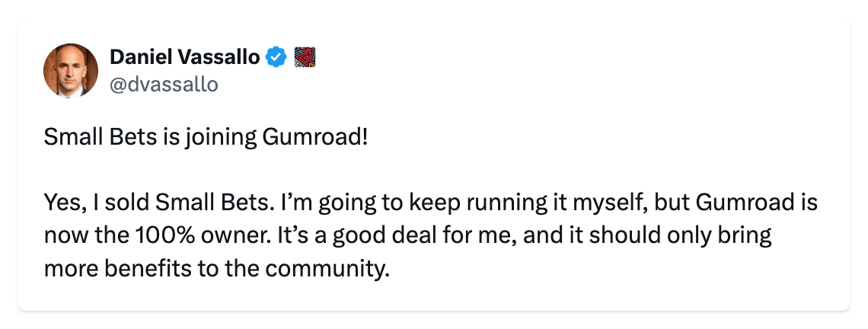This screenshot has width=868, height=329.
Task: Click "I'm going to" in the tweet body
Action: (x=329, y=204)
